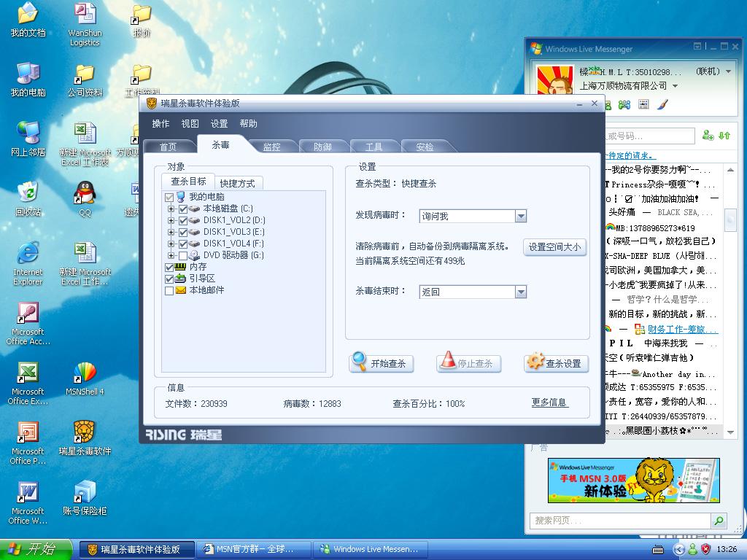Select the 快捷方式 sub-tab
This screenshot has width=747, height=560.
click(237, 183)
